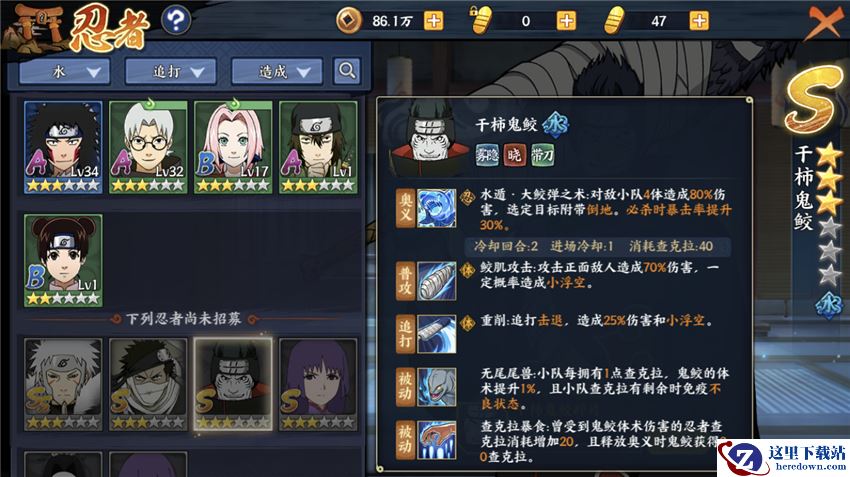
Task: Click the 普攻 Samehada skill icon
Action: 437,280
